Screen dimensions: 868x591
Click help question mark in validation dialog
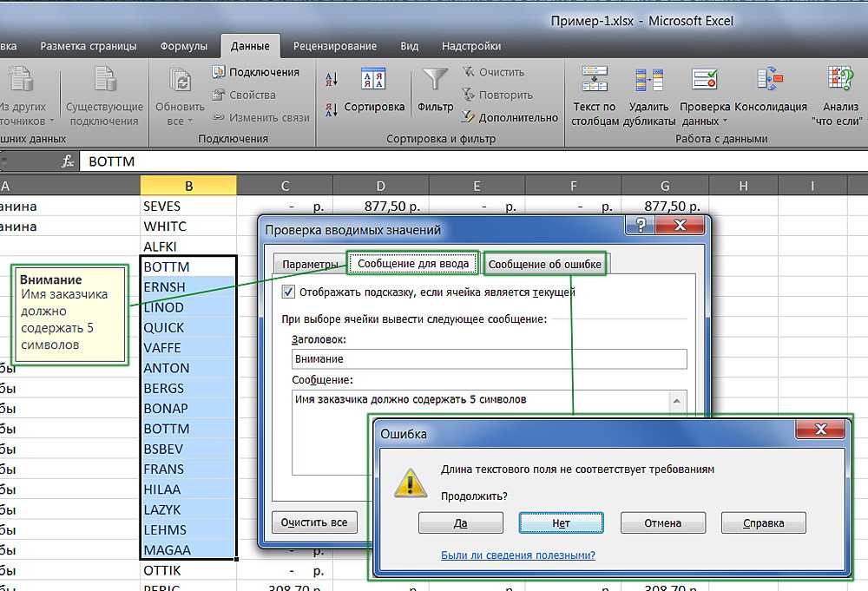[641, 226]
